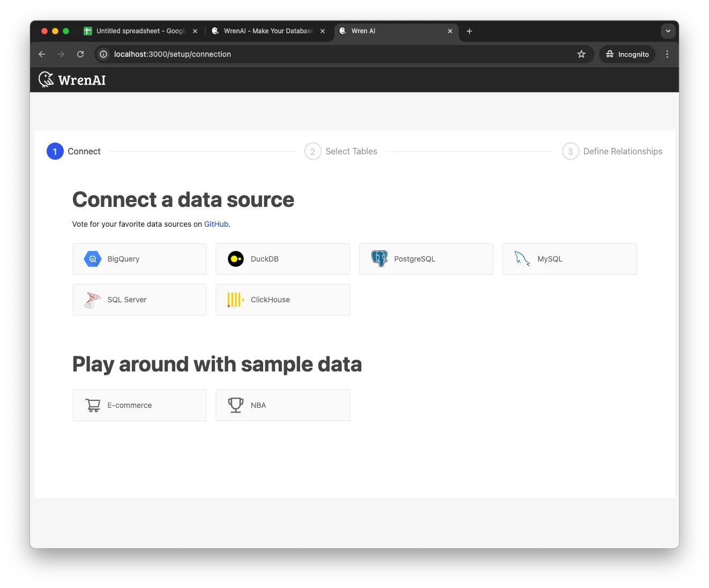Bookmark this page with the star icon
This screenshot has height=588, width=709.
coord(581,54)
